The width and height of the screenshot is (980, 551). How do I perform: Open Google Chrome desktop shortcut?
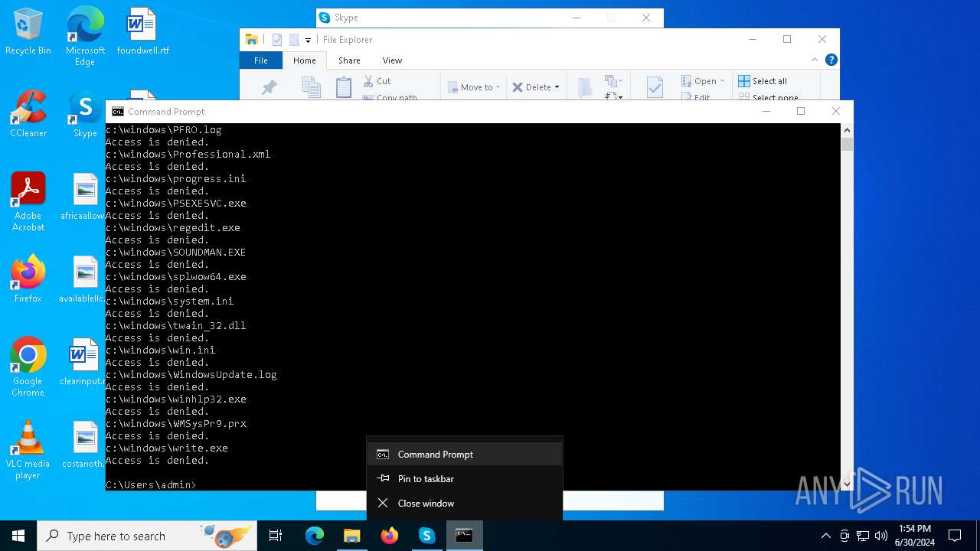pos(28,367)
